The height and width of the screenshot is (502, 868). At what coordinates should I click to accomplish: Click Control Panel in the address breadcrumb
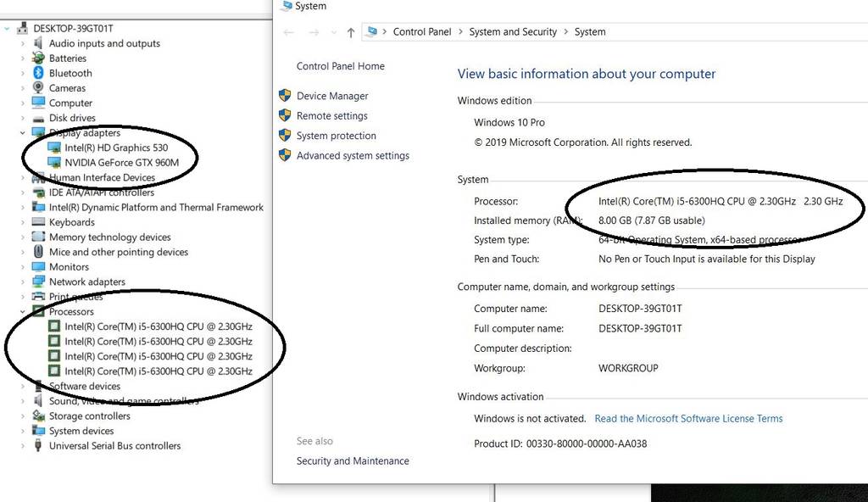(422, 32)
